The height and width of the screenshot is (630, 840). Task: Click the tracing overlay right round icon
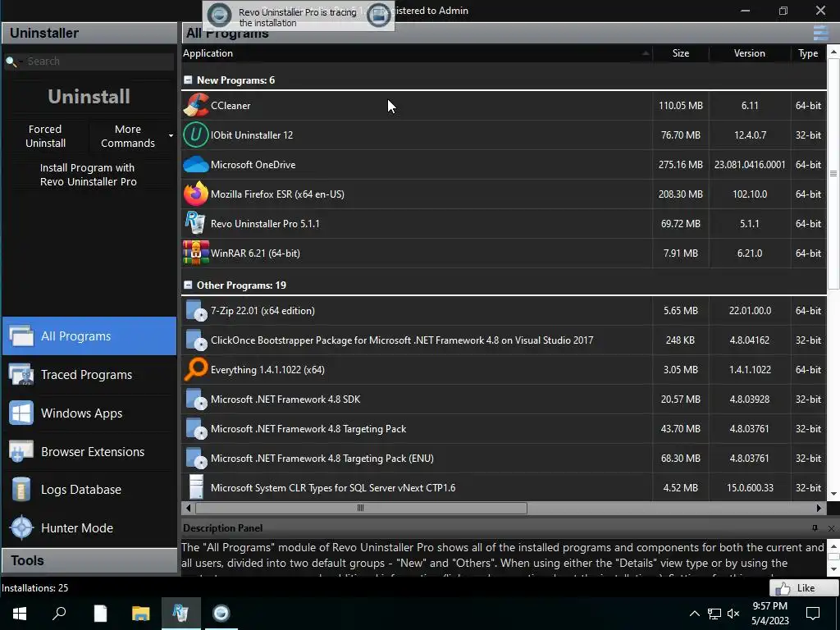(379, 15)
